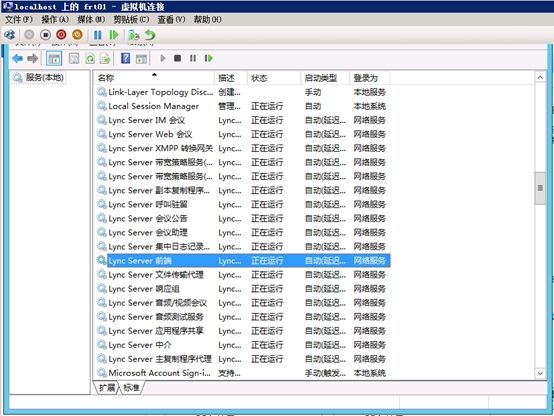Click the green Revert arrow icon
The image size is (554, 416).
pos(150,35)
